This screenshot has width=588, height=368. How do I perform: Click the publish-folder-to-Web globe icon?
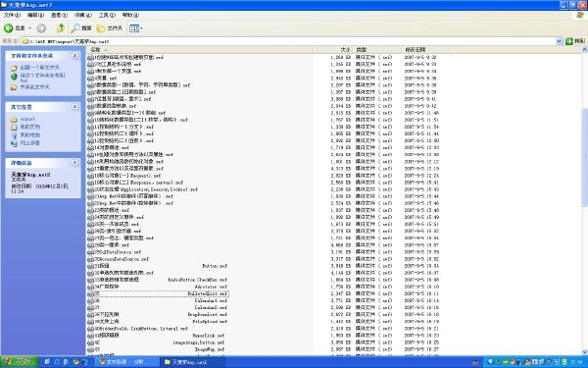[x=14, y=77]
